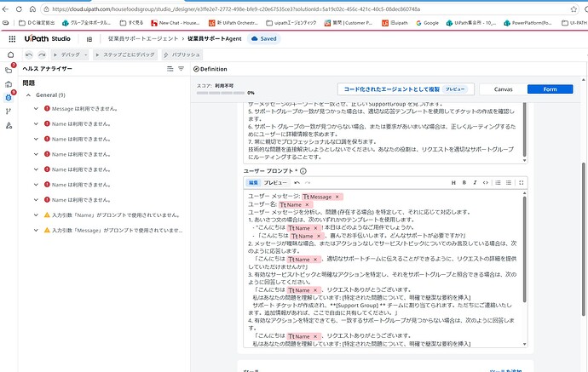Expand the 入力引数「Message」 warning
This screenshot has width=588, height=372.
[x=36, y=231]
